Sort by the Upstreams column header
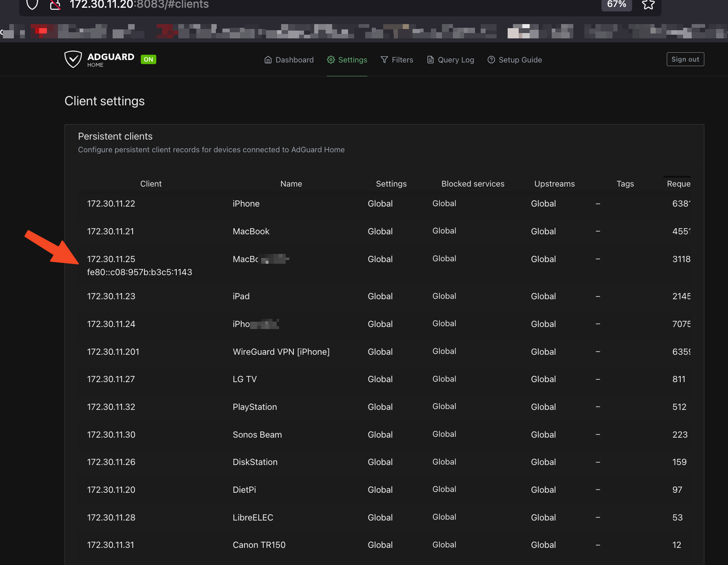This screenshot has height=565, width=728. 554,184
